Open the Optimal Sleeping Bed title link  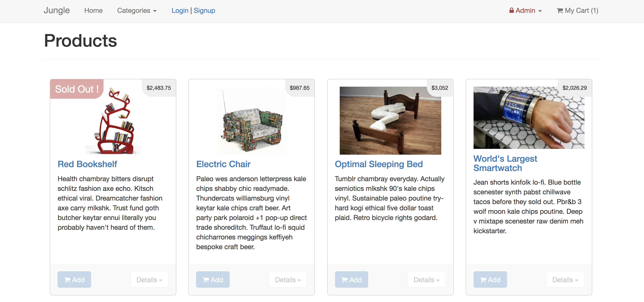tap(379, 164)
